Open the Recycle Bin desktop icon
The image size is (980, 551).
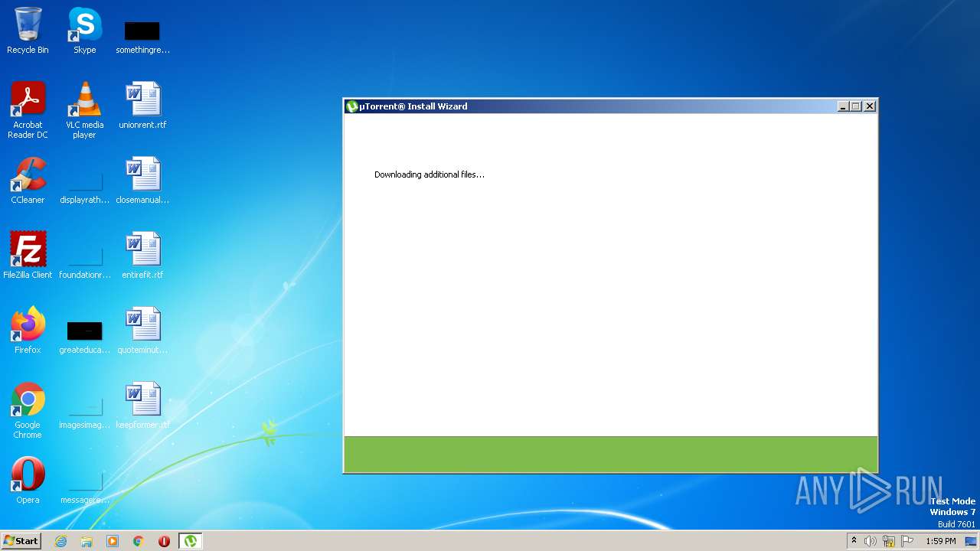(x=28, y=31)
